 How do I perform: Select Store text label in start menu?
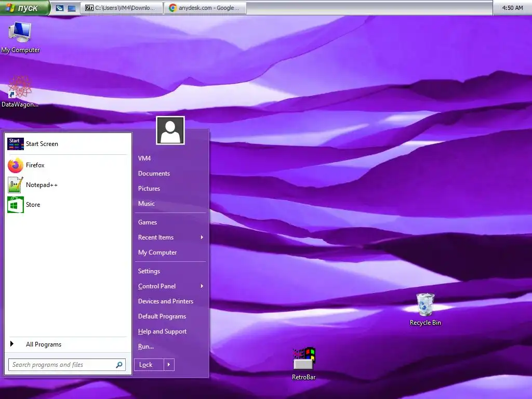point(33,205)
